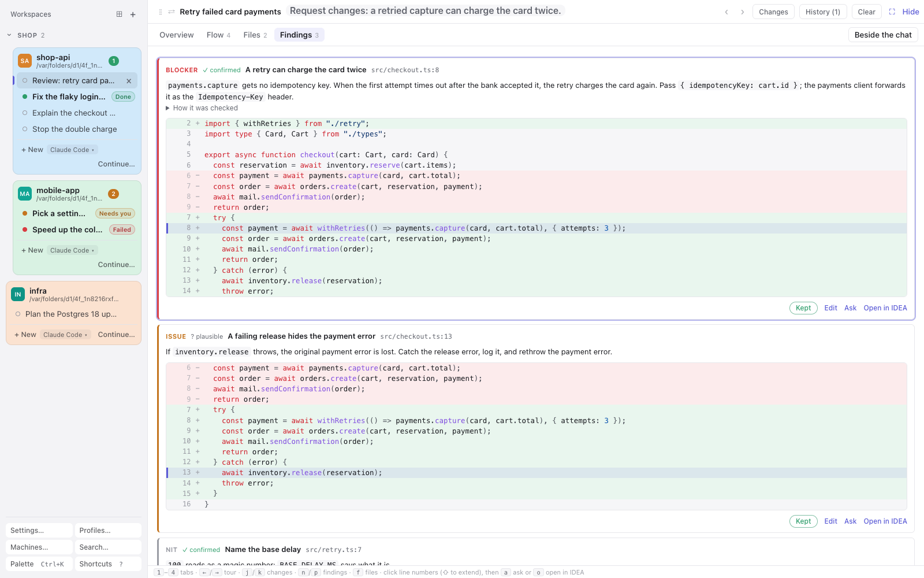Start a new session in mobile-app

point(32,250)
